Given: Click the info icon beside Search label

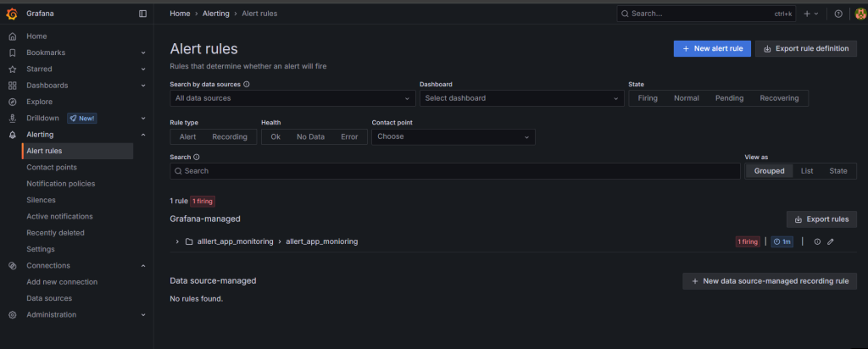Looking at the screenshot, I should pos(197,157).
